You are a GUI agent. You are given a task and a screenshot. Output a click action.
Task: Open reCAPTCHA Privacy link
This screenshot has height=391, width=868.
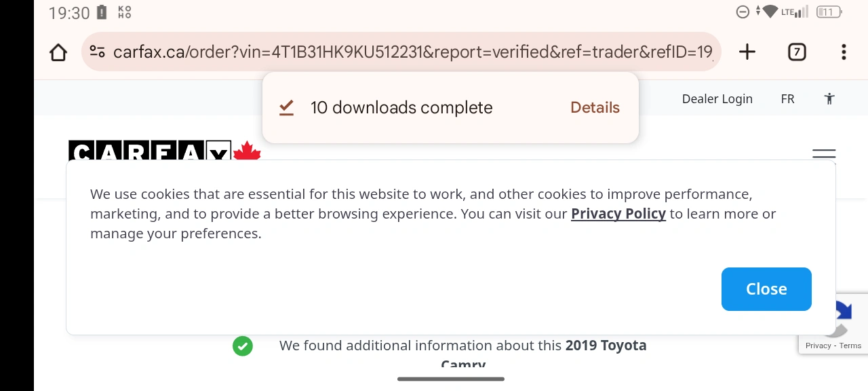click(818, 346)
